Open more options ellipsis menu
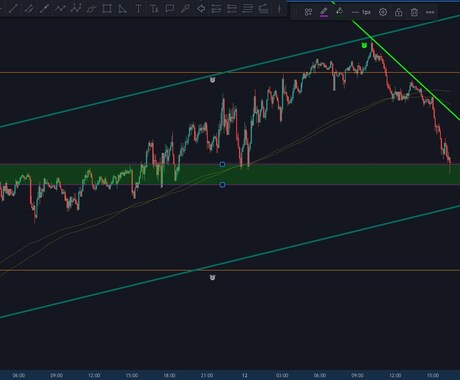 (430, 12)
